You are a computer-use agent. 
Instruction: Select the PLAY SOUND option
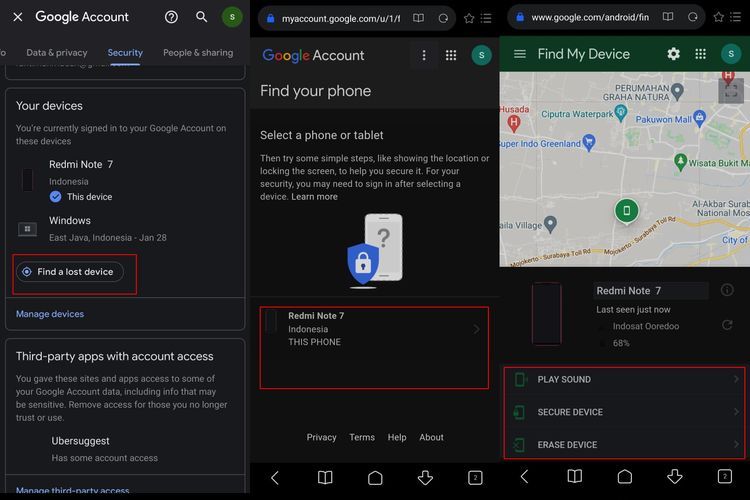click(x=624, y=379)
